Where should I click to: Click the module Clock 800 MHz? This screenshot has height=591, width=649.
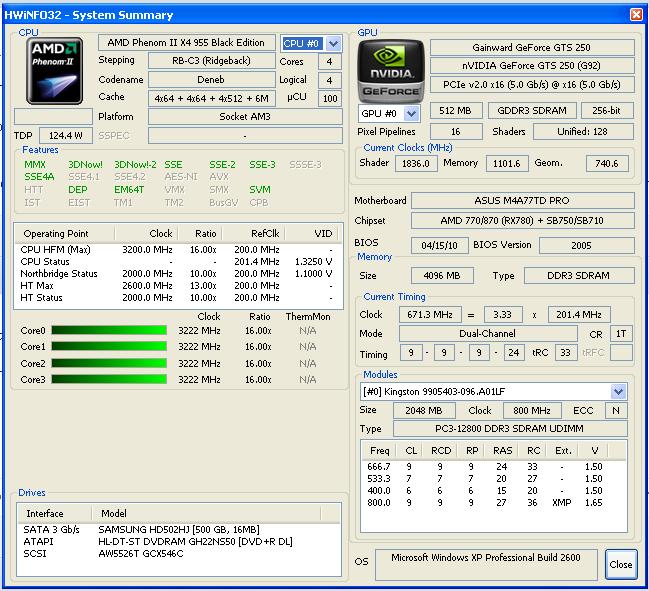coord(532,411)
